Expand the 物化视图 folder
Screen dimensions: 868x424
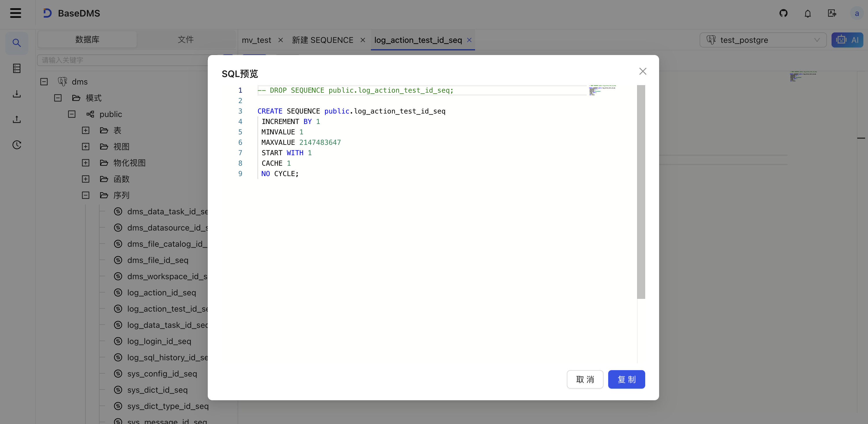[86, 162]
